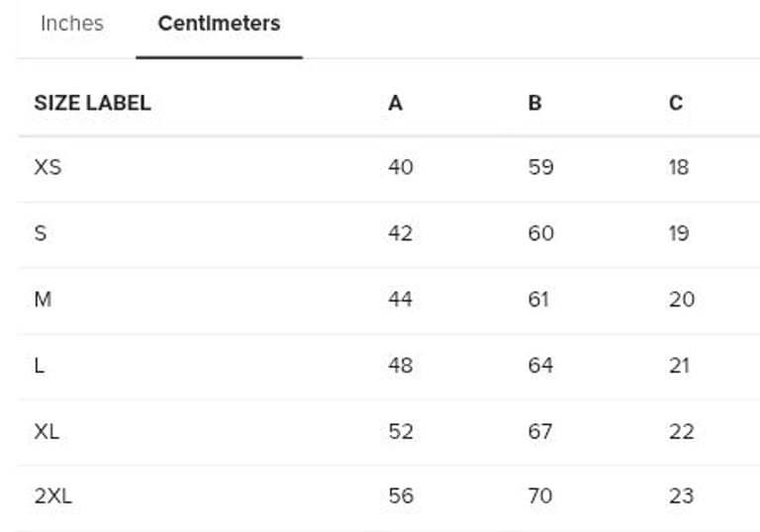Click the L row A value 48
This screenshot has width=760, height=532.
[401, 366]
